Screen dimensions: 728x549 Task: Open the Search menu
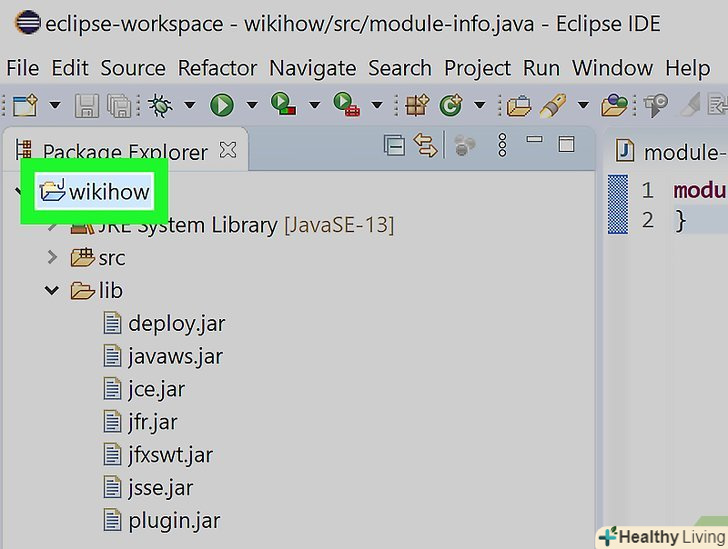pyautogui.click(x=400, y=68)
